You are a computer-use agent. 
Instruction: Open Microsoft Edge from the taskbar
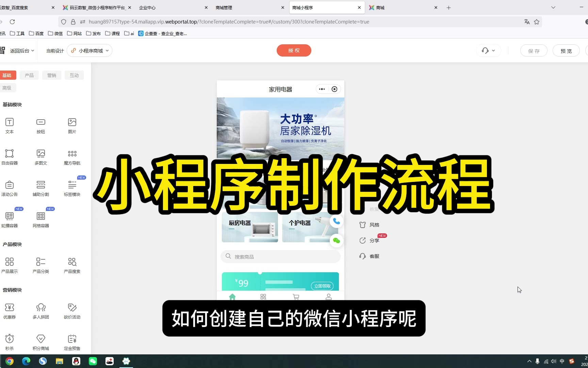pyautogui.click(x=26, y=361)
